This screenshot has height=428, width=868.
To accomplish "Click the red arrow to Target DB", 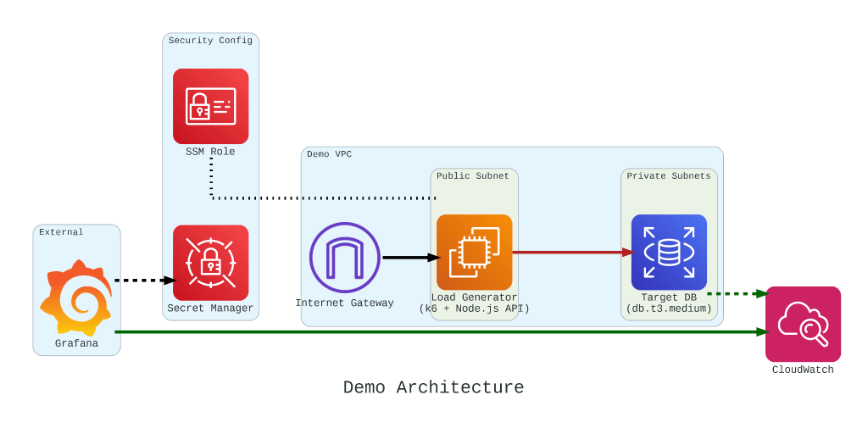I will click(x=570, y=252).
